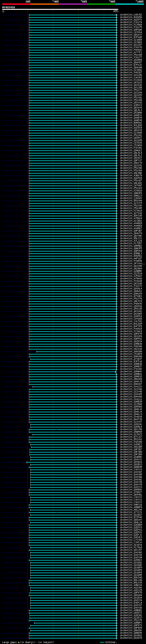Click the UniRef100_P19168 label

pos(131,281)
